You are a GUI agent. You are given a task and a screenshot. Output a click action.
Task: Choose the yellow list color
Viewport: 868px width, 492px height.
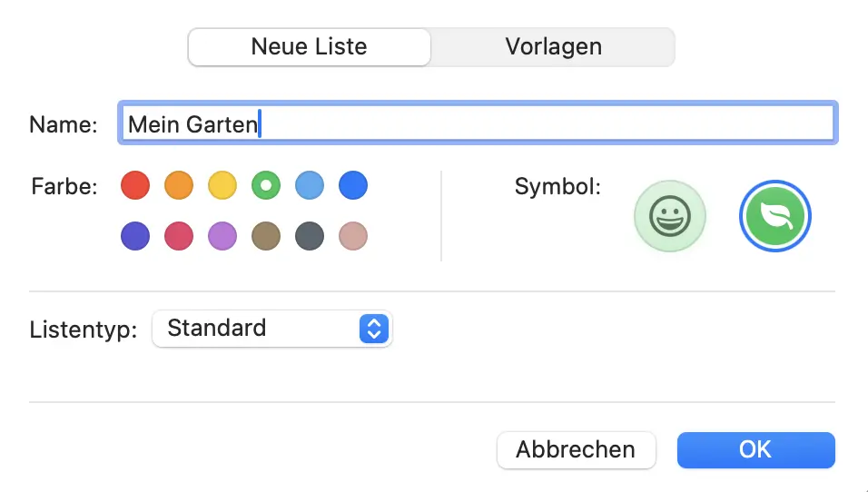coord(222,186)
